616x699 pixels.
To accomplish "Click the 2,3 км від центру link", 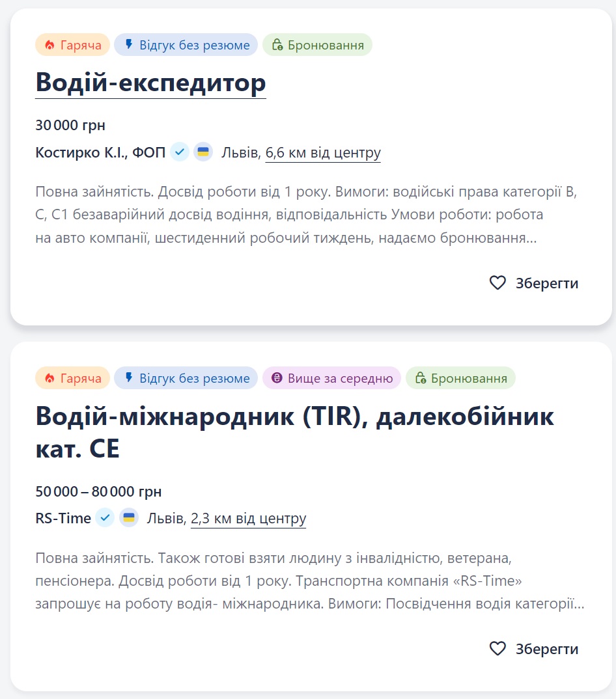I will pyautogui.click(x=248, y=519).
